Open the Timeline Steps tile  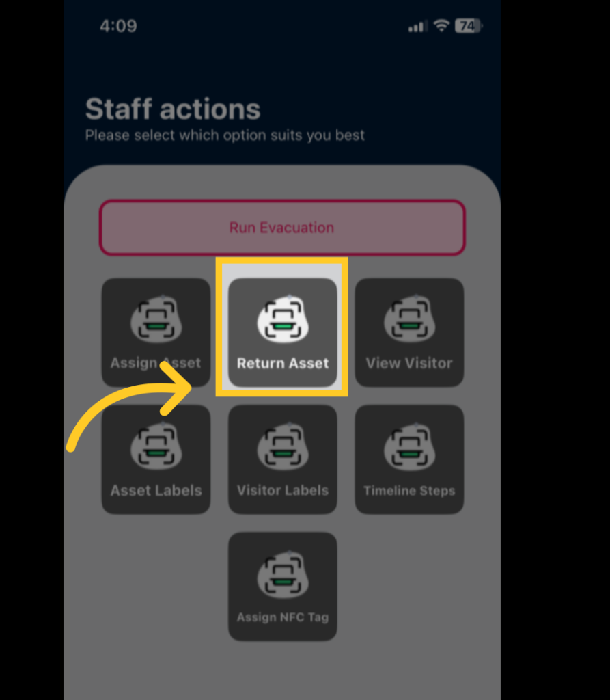tap(409, 459)
